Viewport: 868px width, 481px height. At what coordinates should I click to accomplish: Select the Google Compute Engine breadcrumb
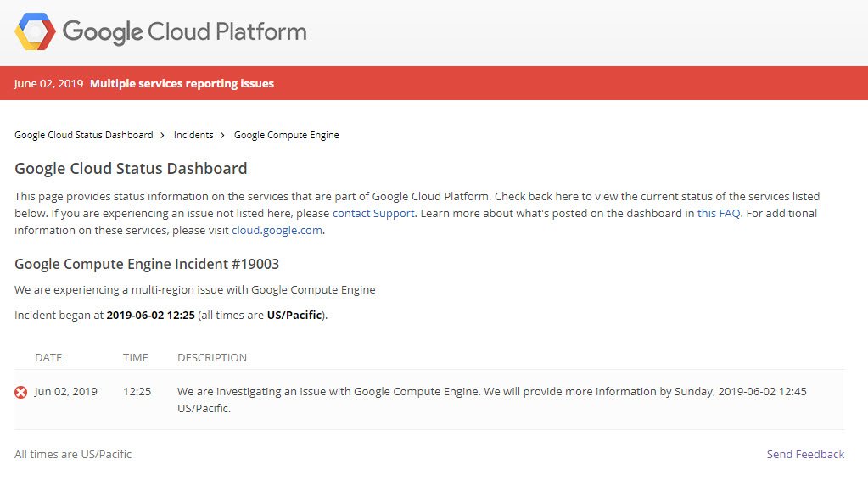pyautogui.click(x=286, y=135)
